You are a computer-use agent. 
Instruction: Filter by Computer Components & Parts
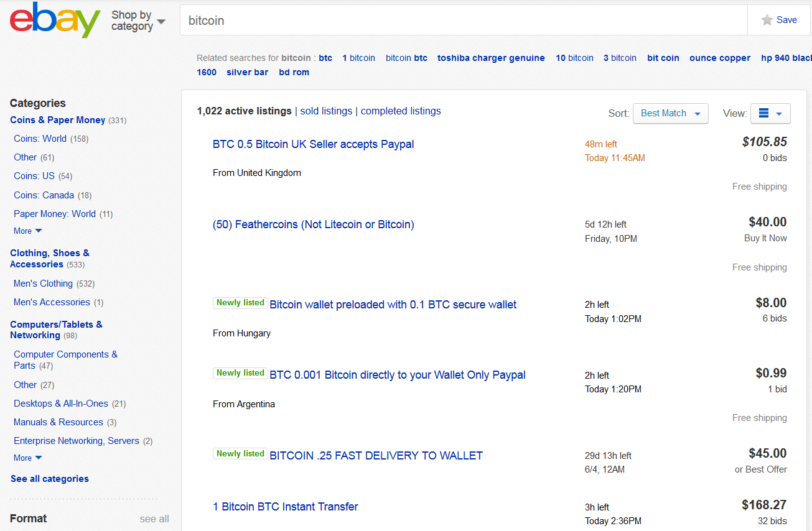click(x=65, y=360)
